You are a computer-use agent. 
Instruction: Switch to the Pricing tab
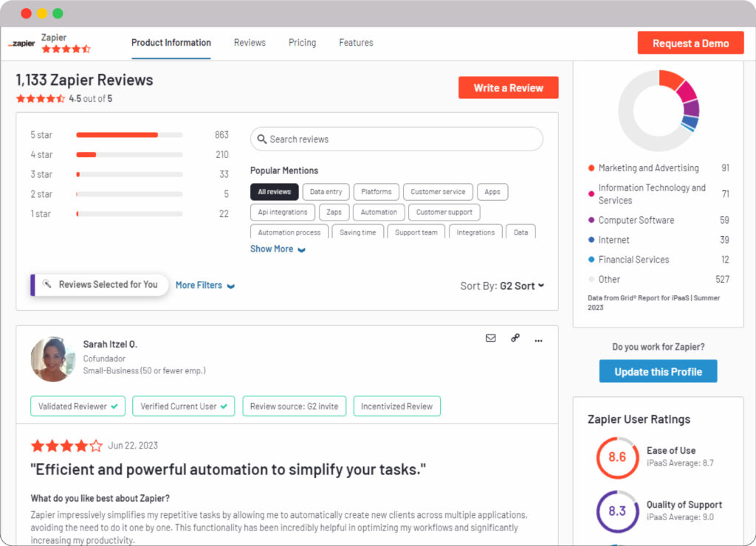coord(302,43)
